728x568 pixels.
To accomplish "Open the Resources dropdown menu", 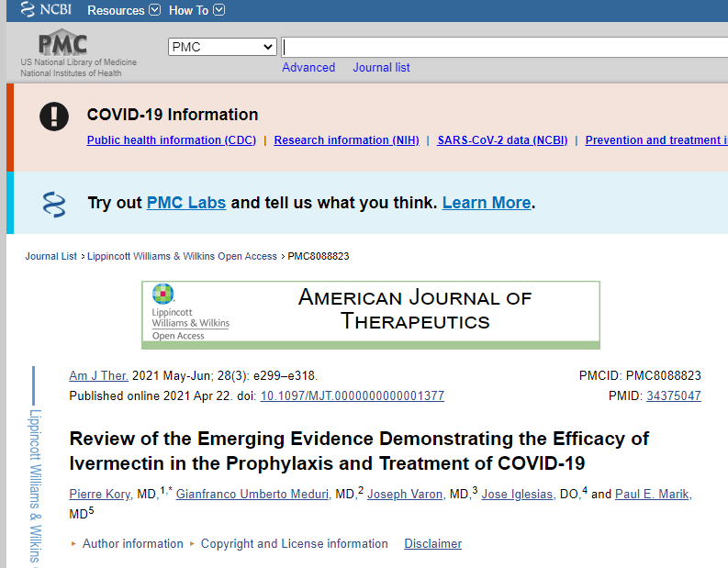I will tap(123, 10).
